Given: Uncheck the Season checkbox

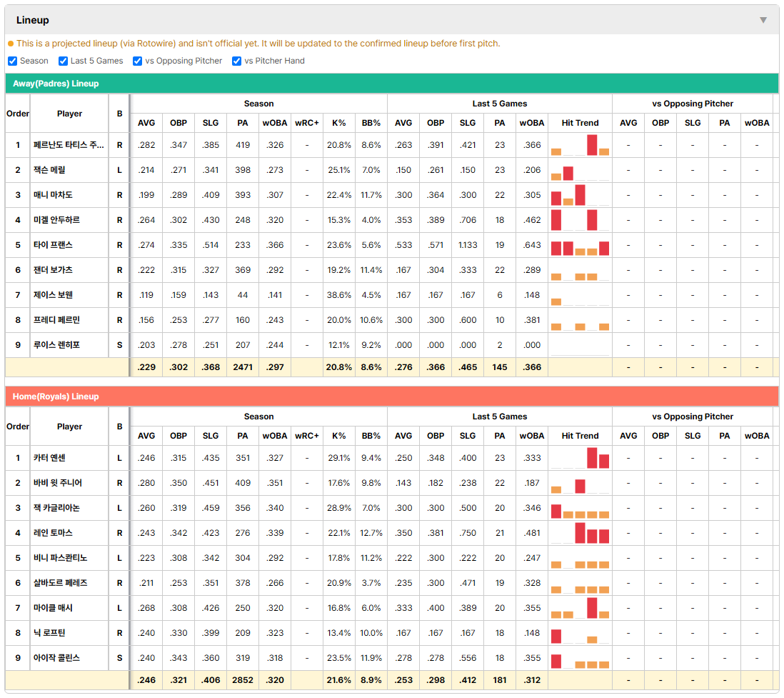Looking at the screenshot, I should [x=13, y=61].
